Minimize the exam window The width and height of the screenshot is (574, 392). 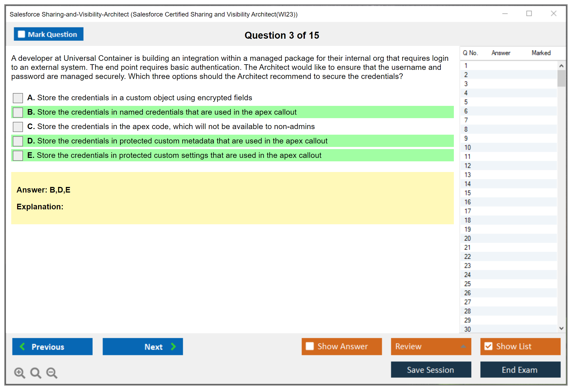(505, 14)
